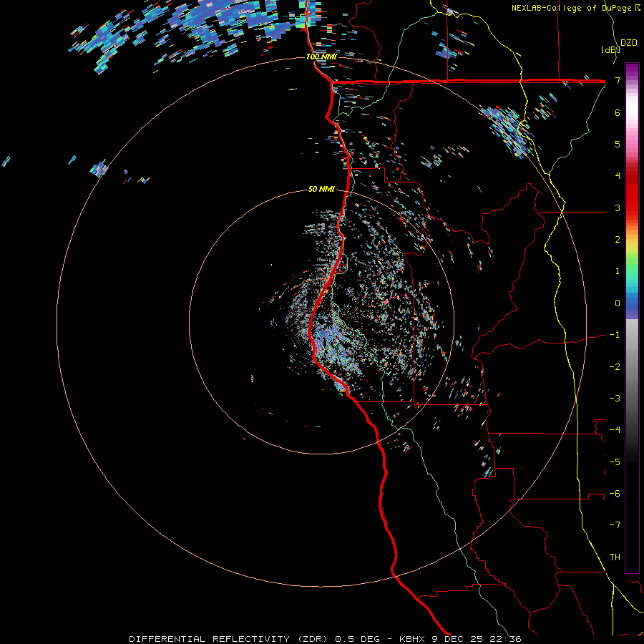This screenshot has width=644, height=644.
Task: Click the -6 value on the ZDR scale
Action: 615,494
